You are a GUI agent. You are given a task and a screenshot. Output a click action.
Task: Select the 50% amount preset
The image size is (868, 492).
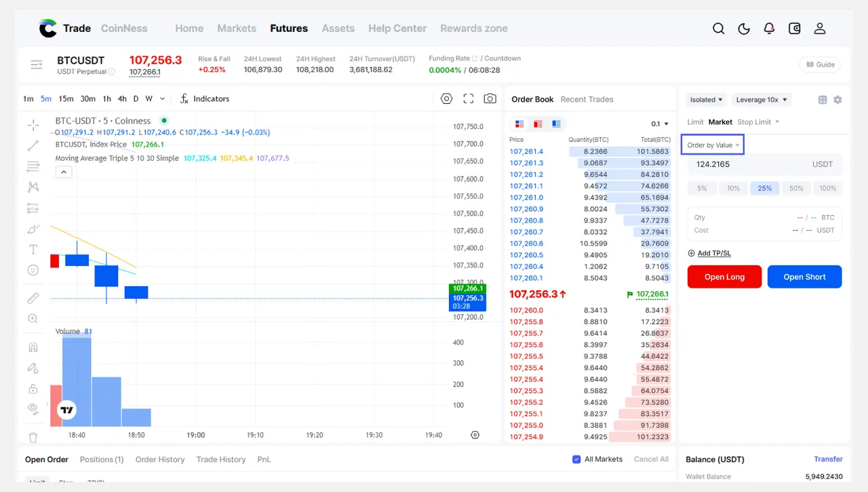click(796, 189)
